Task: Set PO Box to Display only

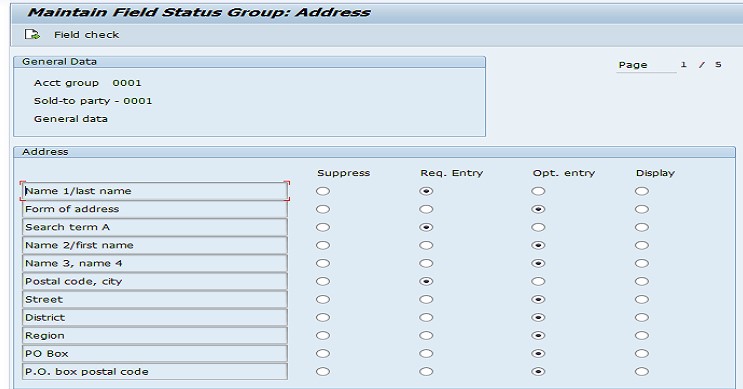Action: pyautogui.click(x=642, y=353)
